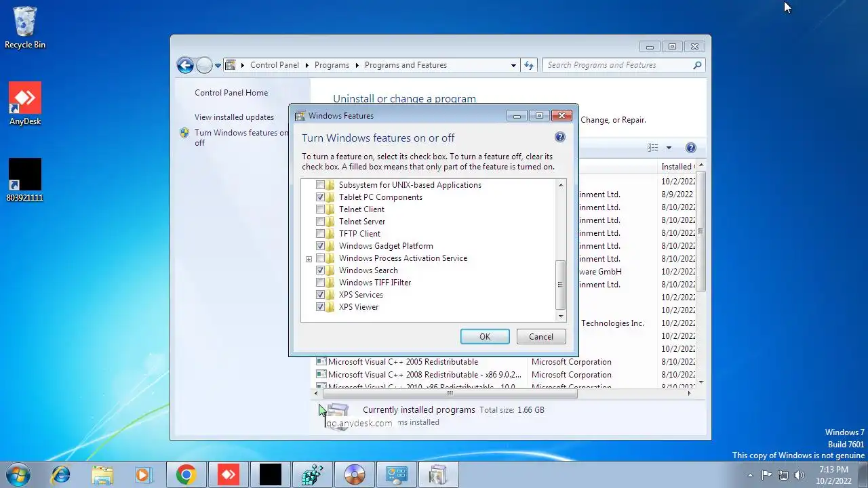This screenshot has height=488, width=868.
Task: Enable Subsystem for UNIX-based Applications checkbox
Action: pyautogui.click(x=321, y=185)
